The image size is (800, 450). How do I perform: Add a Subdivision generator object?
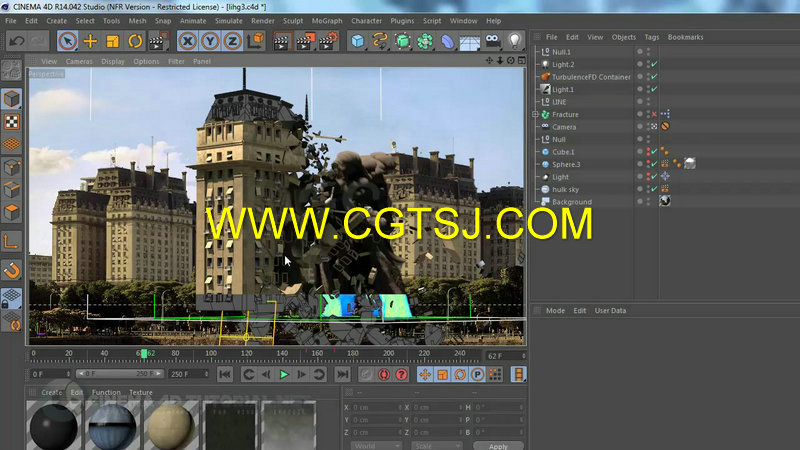[x=403, y=41]
